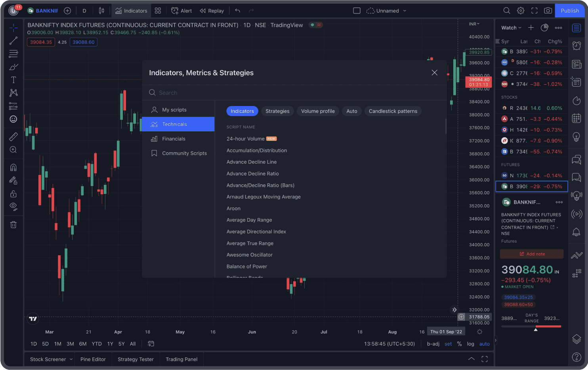
Task: Select the zoom in tool
Action: (13, 150)
